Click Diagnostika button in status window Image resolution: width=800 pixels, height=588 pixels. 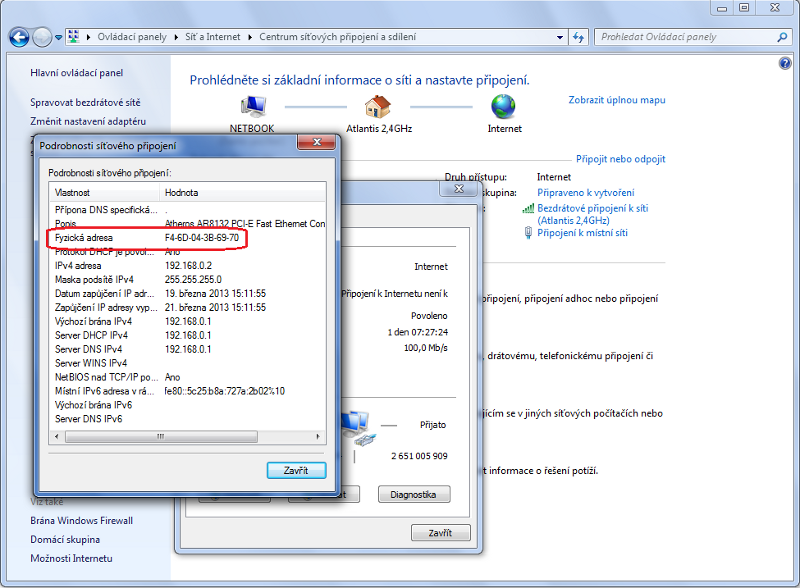coord(413,494)
